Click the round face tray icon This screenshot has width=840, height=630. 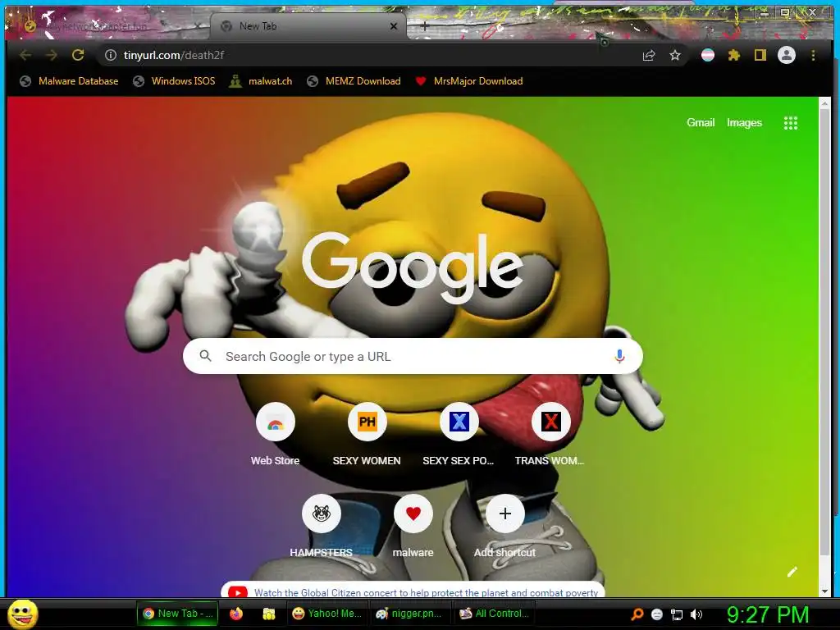coord(657,614)
